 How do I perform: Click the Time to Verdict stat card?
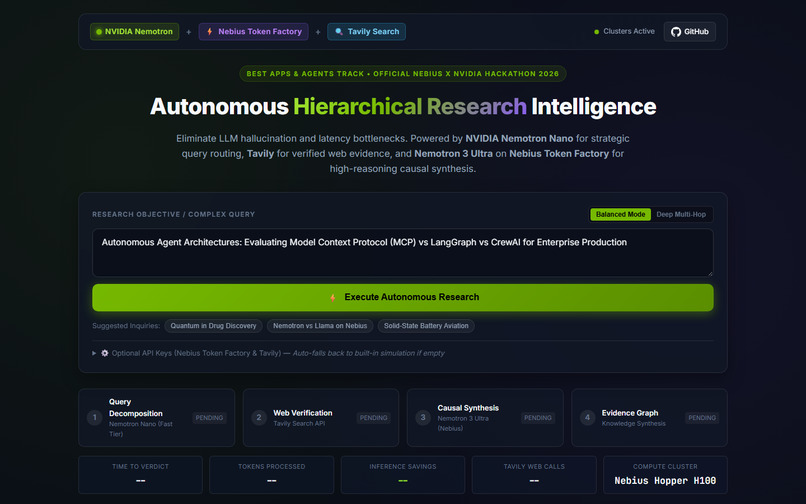pyautogui.click(x=140, y=475)
